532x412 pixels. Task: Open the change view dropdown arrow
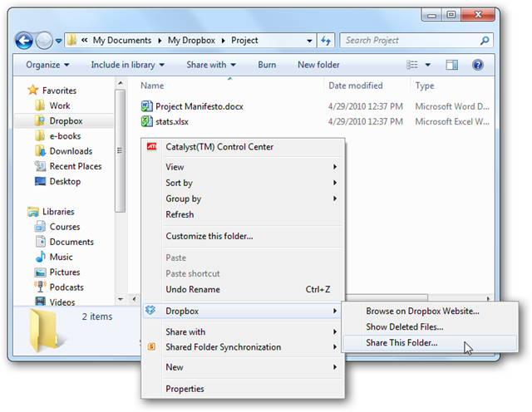pos(427,65)
